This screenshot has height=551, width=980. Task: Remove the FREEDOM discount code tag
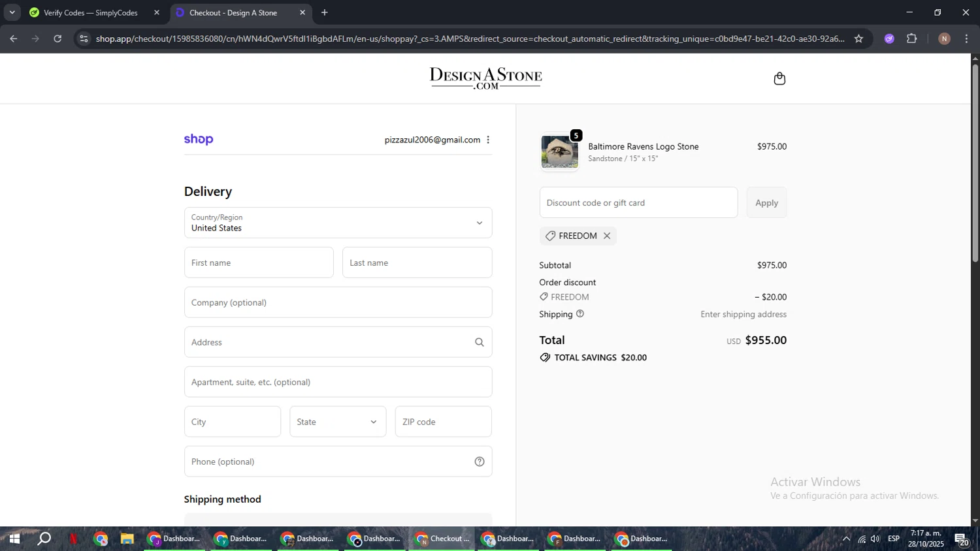pos(607,236)
